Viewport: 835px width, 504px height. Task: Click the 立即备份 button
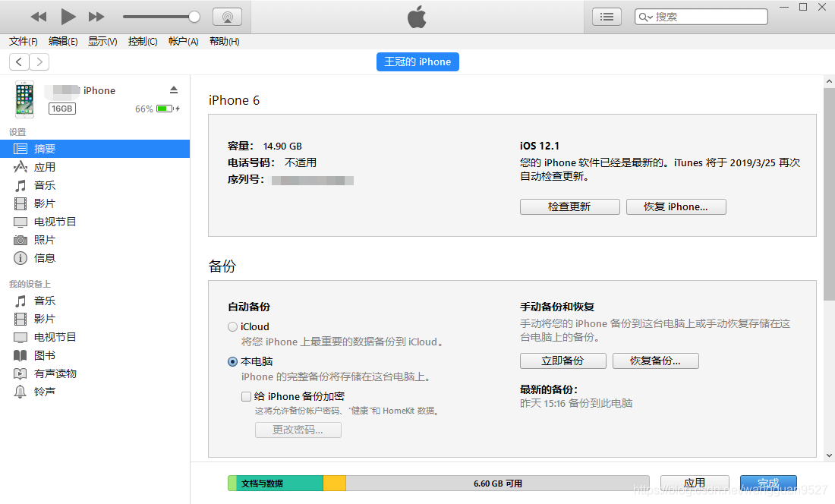coord(563,361)
